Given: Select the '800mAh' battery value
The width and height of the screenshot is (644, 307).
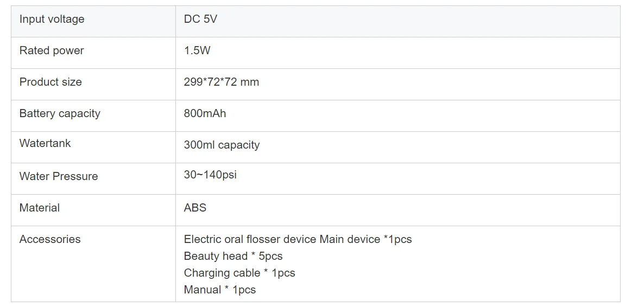Looking at the screenshot, I should [x=205, y=114].
